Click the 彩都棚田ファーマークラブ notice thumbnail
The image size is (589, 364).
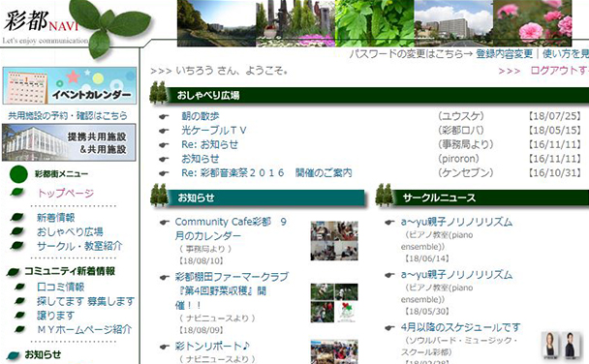[x=334, y=303]
